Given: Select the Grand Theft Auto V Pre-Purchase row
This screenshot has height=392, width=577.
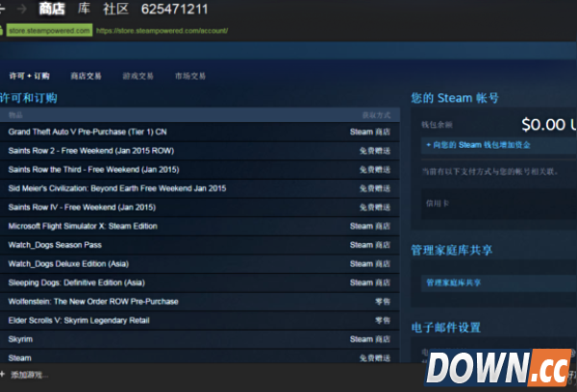Looking at the screenshot, I should pyautogui.click(x=199, y=132).
